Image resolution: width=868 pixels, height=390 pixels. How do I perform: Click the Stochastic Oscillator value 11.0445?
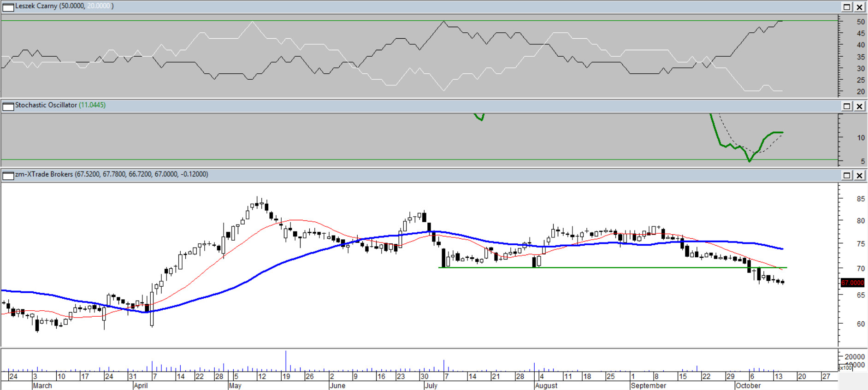92,105
